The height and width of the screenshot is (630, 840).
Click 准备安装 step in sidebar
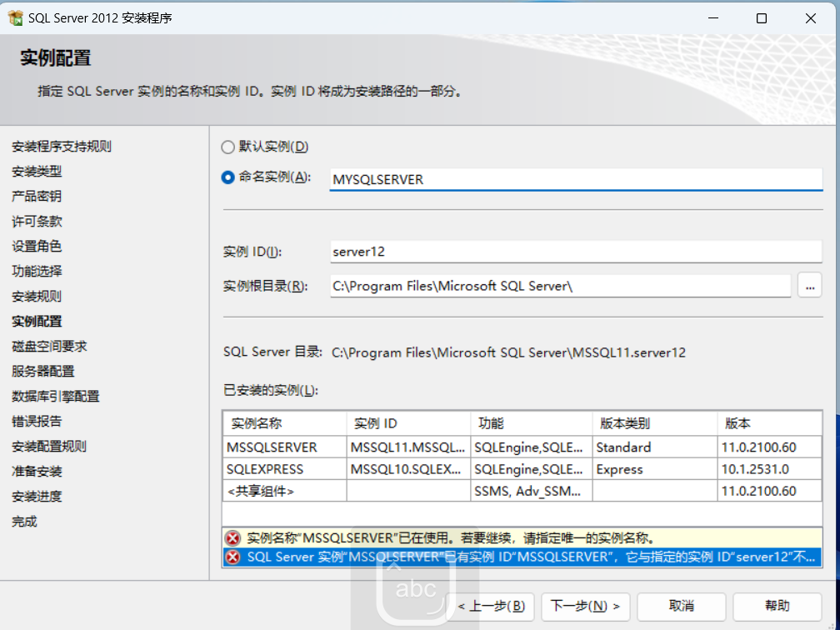(37, 472)
